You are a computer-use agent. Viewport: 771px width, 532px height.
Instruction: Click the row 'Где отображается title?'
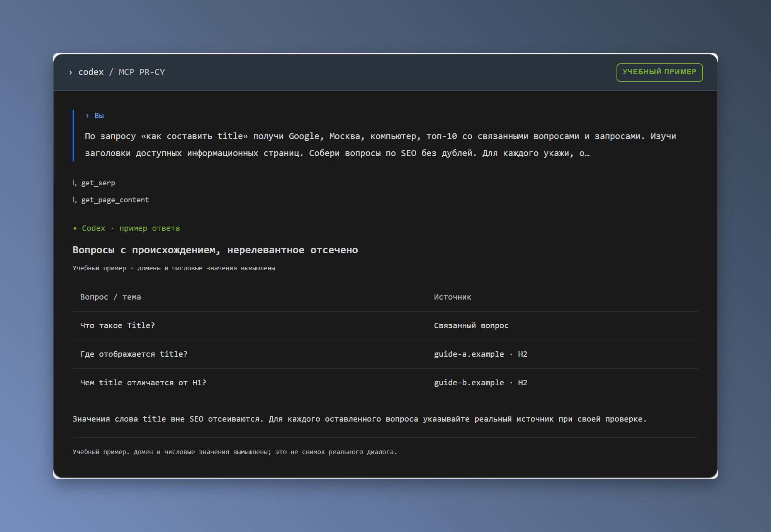coord(385,354)
